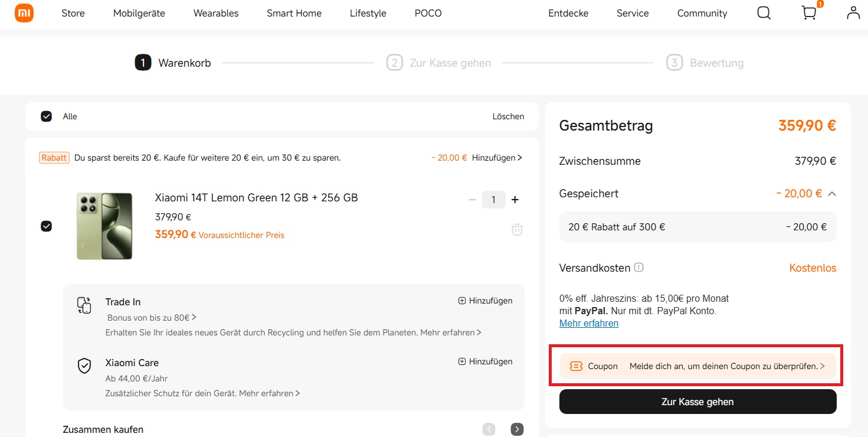Click the Kostenlos shipping value
This screenshot has width=868, height=437.
coord(813,268)
